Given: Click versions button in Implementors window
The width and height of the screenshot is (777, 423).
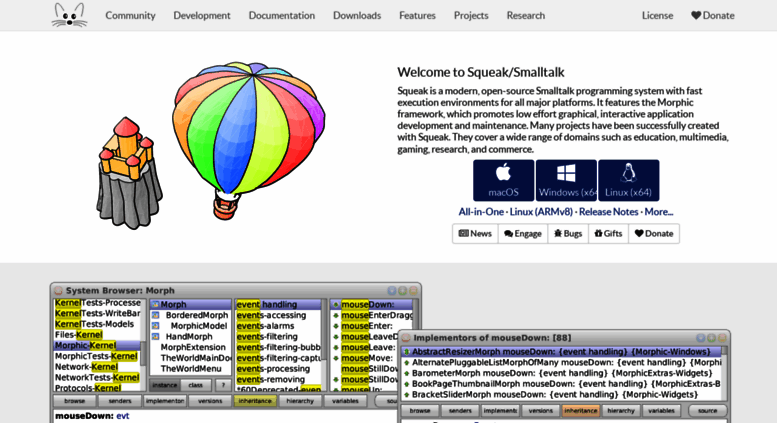Looking at the screenshot, I should (x=540, y=411).
